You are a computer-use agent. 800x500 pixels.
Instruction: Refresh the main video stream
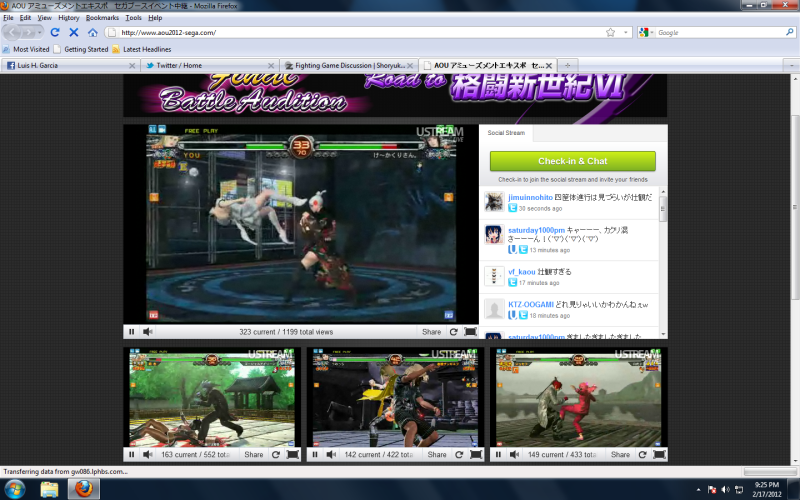(x=454, y=332)
